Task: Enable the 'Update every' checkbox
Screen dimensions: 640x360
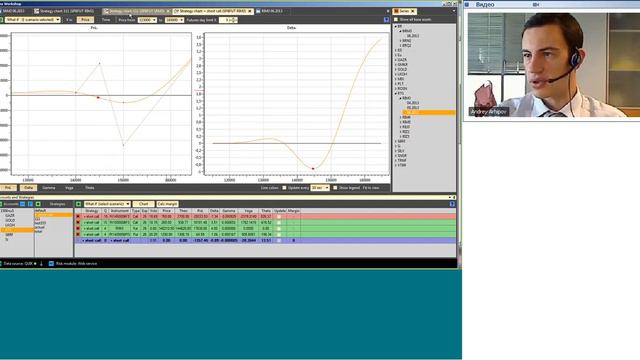Action: point(284,188)
